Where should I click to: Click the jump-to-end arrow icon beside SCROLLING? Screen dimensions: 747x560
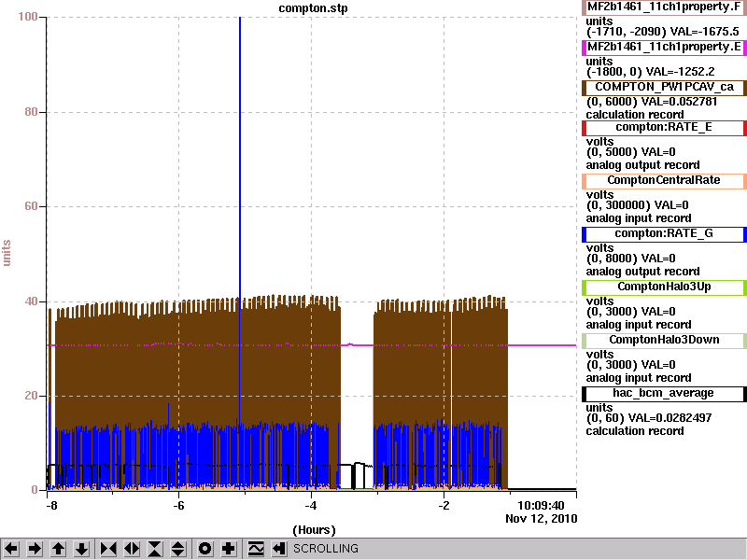[x=279, y=549]
